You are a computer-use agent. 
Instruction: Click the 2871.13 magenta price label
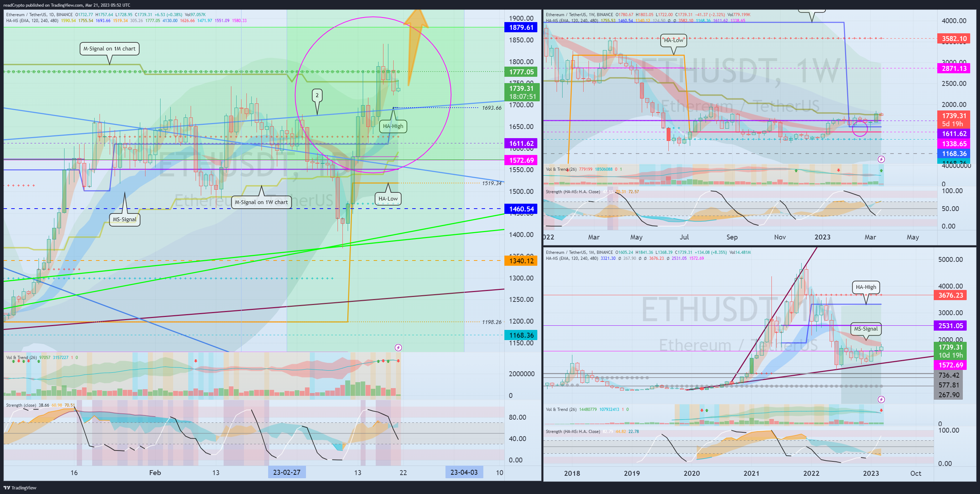[953, 68]
